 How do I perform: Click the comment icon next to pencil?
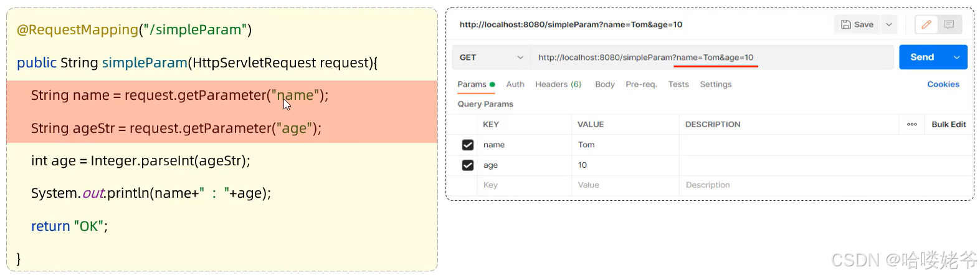point(949,24)
